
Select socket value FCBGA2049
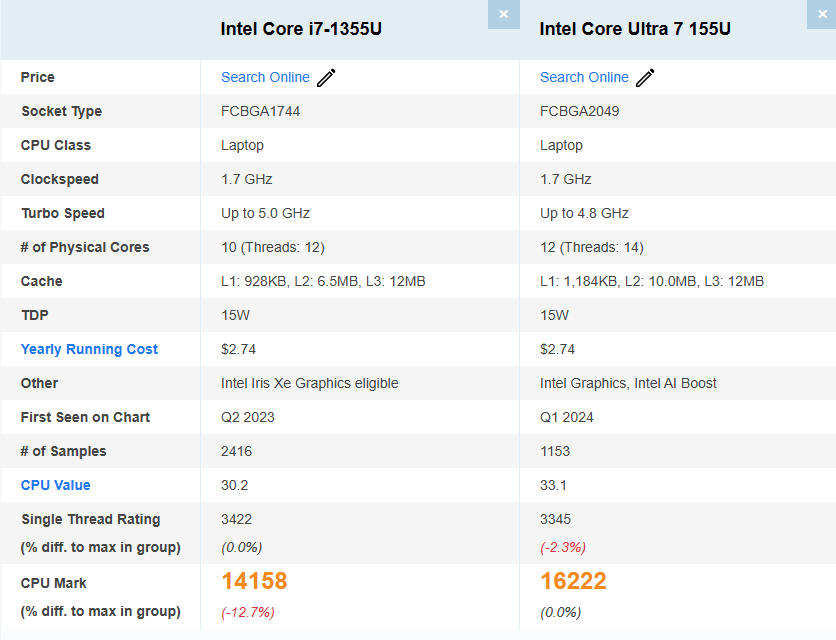[579, 111]
